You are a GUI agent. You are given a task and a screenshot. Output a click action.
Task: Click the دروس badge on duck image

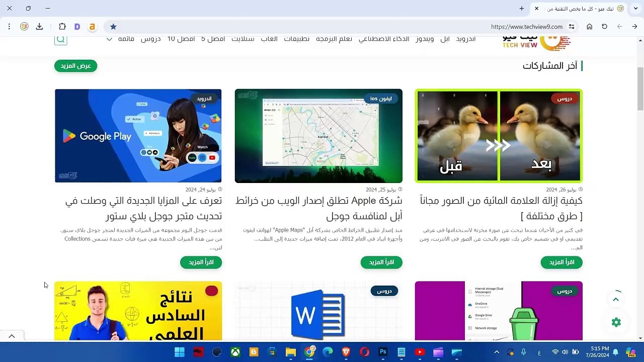pyautogui.click(x=565, y=99)
